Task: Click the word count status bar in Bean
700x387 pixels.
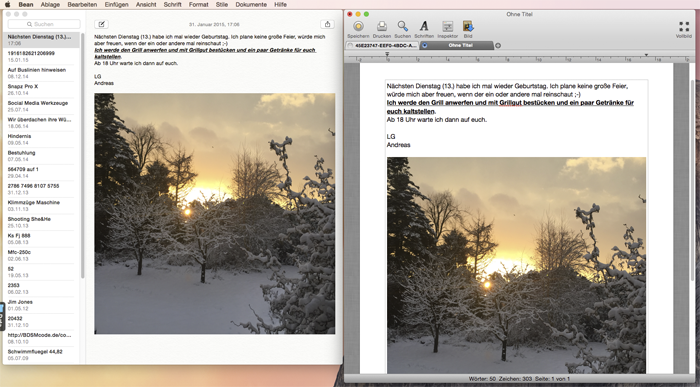Action: pos(519,379)
